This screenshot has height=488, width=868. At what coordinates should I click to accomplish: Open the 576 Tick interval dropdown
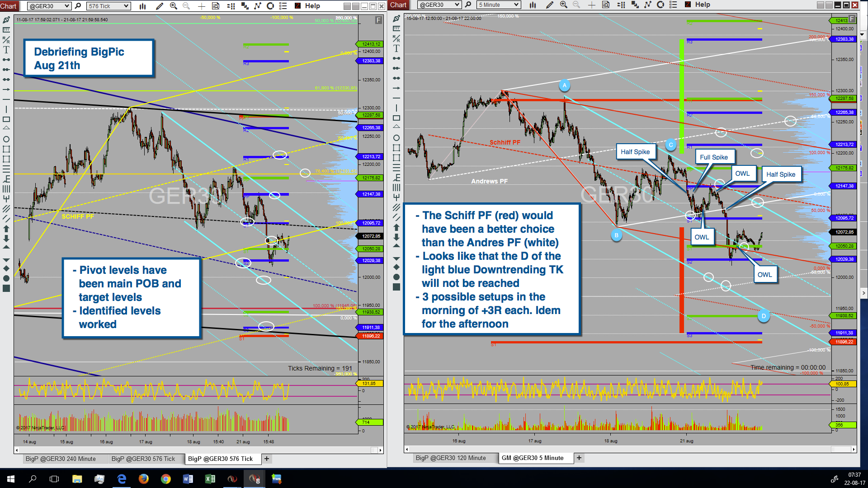[x=108, y=6]
